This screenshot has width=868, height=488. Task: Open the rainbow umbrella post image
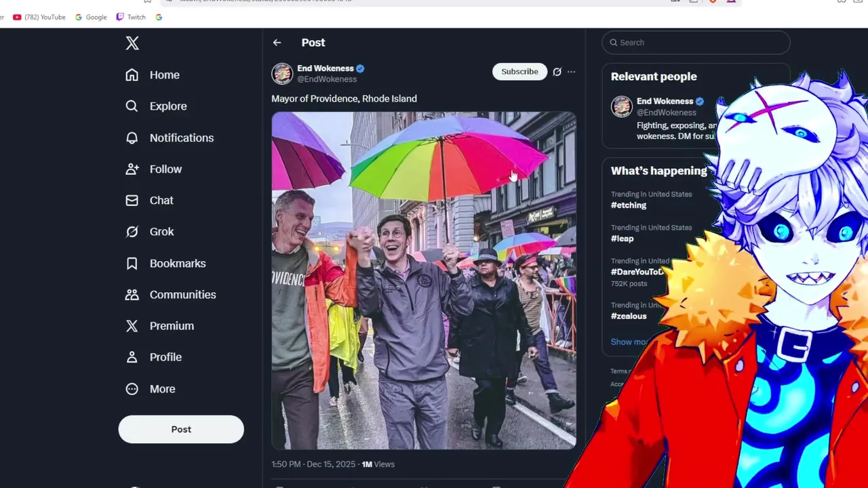coord(424,281)
